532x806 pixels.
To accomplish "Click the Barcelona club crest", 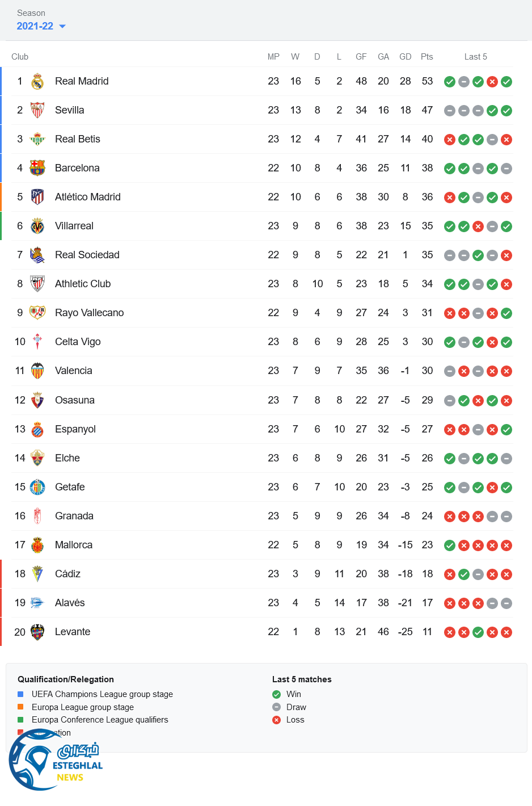I will point(37,168).
